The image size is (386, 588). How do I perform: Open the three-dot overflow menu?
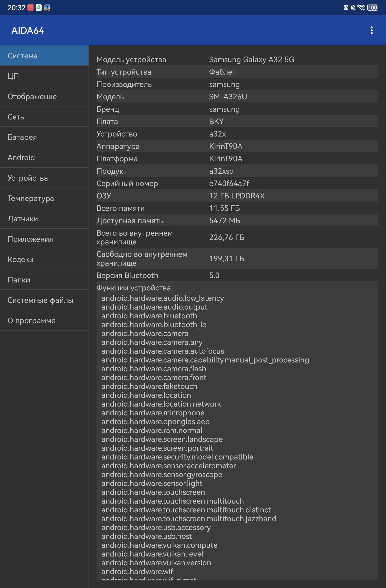372,30
